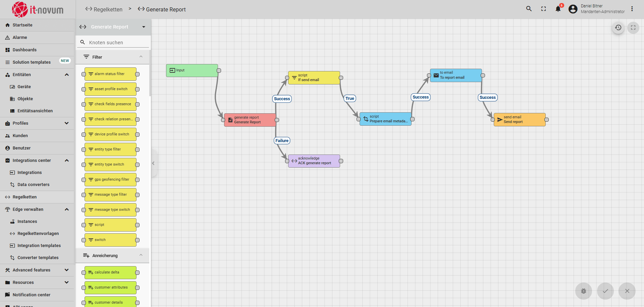Image resolution: width=644 pixels, height=307 pixels.
Task: Click the debug mode bug icon
Action: tap(583, 291)
